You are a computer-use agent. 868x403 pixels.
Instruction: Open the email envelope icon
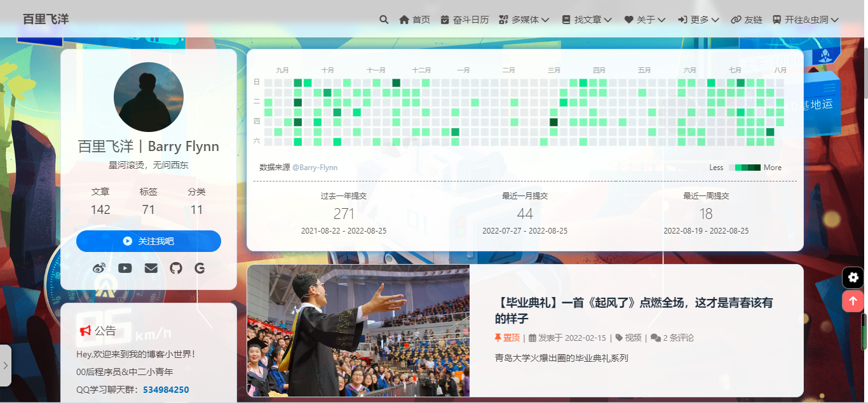(x=151, y=268)
